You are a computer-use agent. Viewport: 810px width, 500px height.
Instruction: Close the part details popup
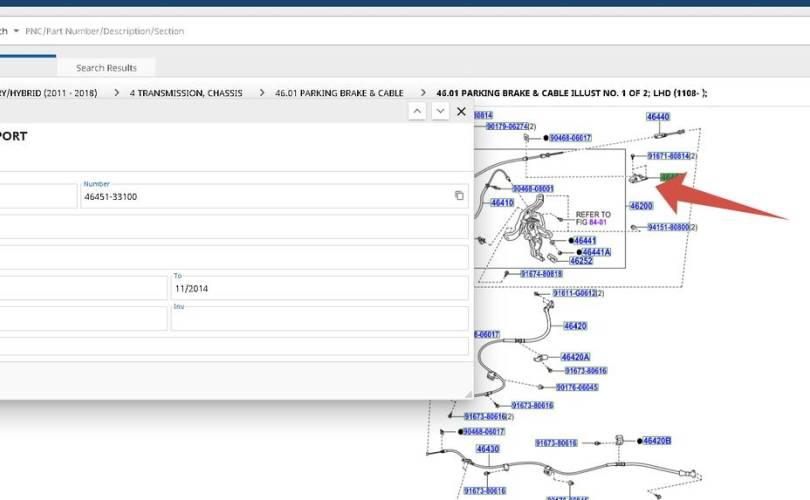tap(461, 111)
